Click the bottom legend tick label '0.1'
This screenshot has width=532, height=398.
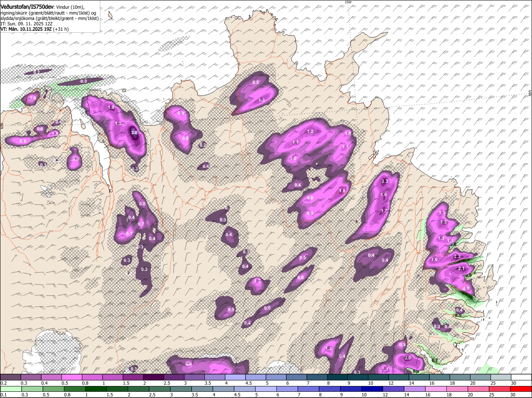[x=3, y=395]
